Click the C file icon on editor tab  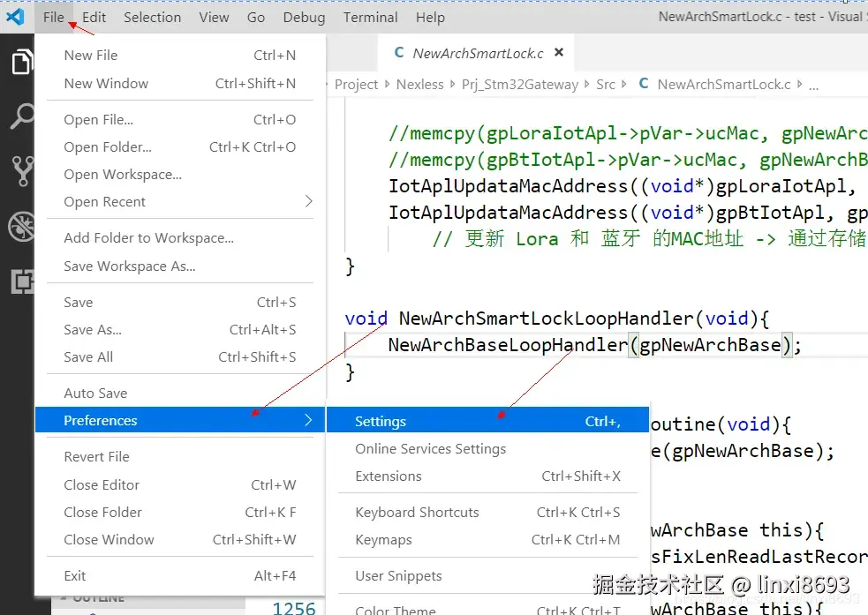[x=398, y=53]
